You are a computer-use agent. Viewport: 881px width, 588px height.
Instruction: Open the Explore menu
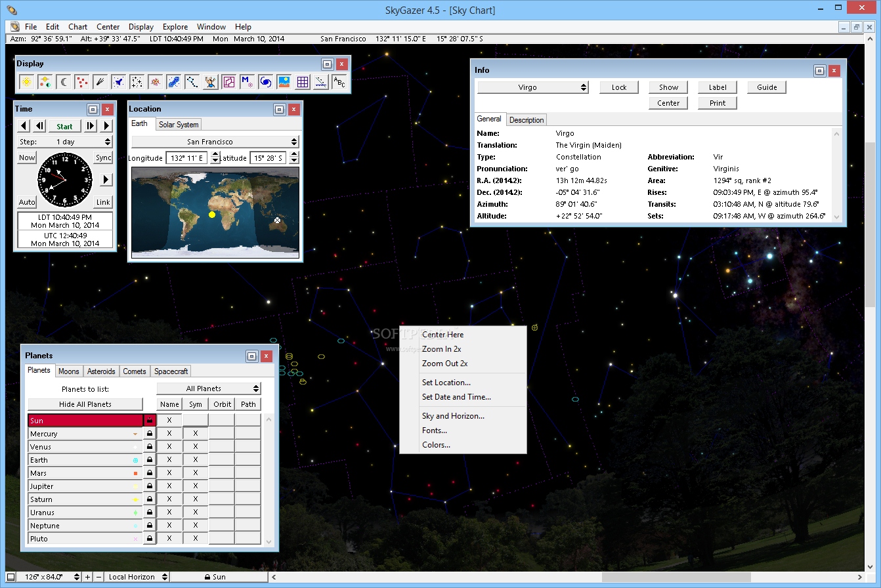pyautogui.click(x=175, y=27)
